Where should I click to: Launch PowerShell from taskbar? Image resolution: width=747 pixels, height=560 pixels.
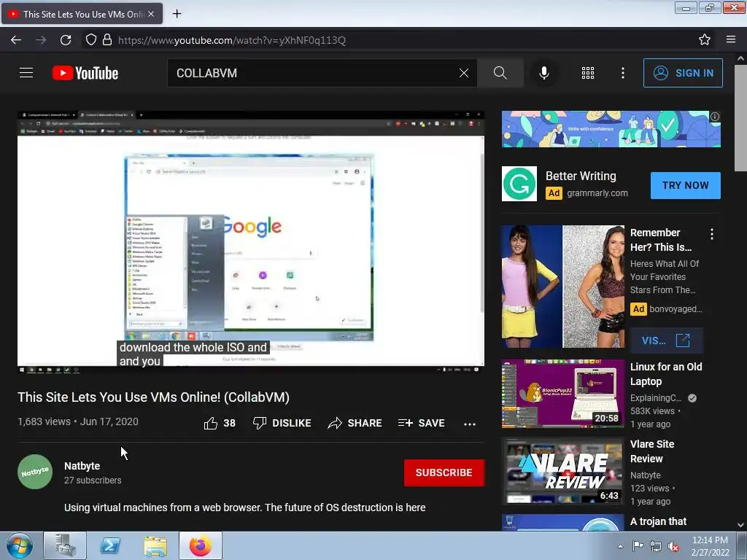coord(110,545)
